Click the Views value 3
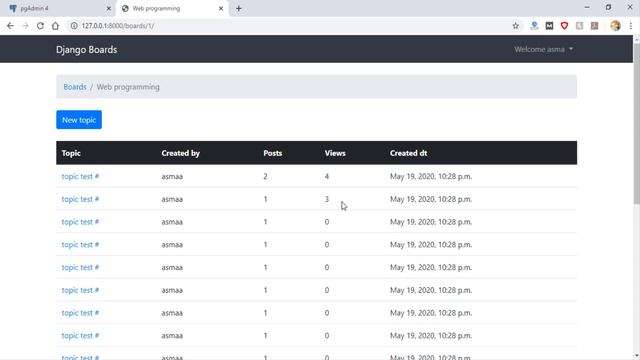The image size is (640, 360). point(327,199)
